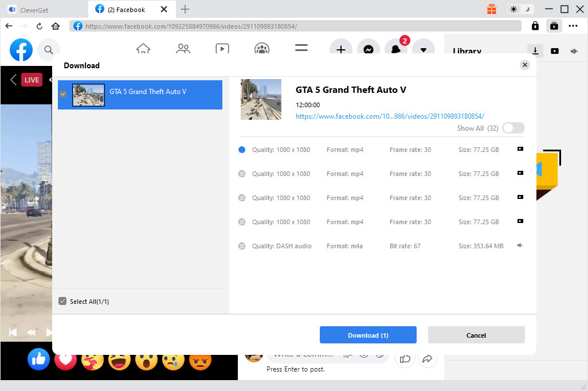This screenshot has width=588, height=391.
Task: Click the Like button beside comments
Action: [405, 359]
